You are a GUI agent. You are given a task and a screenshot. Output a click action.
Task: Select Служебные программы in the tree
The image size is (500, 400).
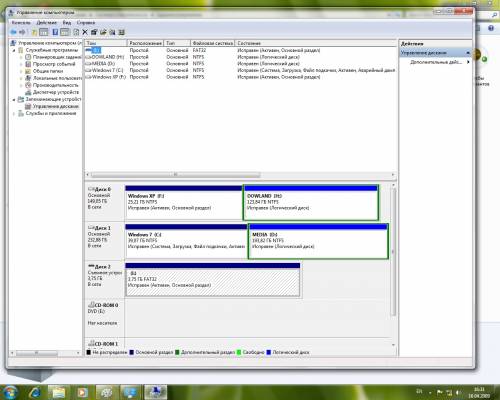49,50
